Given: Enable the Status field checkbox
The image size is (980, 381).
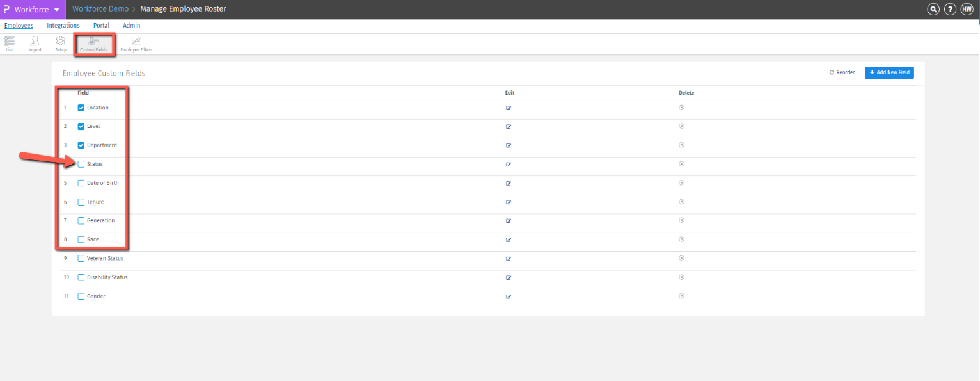Looking at the screenshot, I should click(81, 165).
